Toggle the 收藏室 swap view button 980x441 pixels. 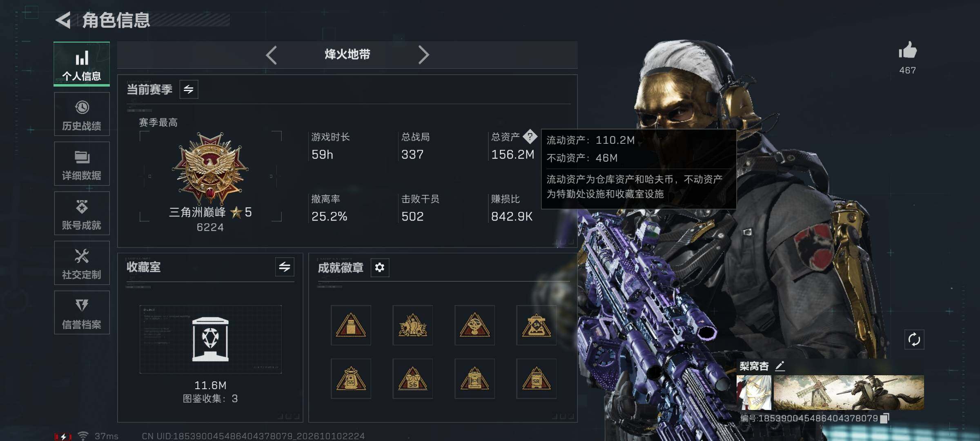[285, 267]
